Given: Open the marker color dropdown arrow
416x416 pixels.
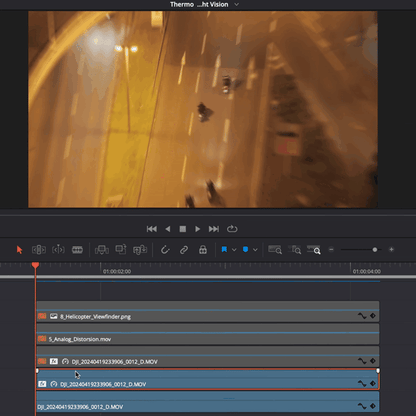Looking at the screenshot, I should coord(255,250).
